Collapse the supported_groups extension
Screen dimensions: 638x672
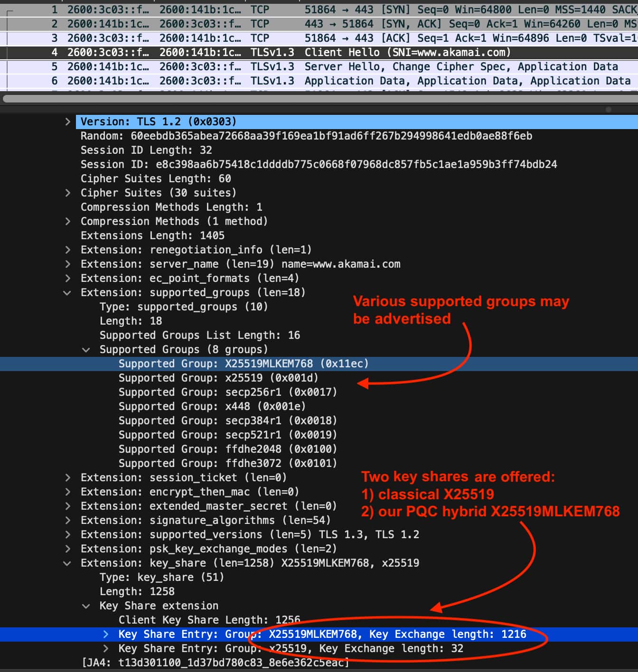67,293
